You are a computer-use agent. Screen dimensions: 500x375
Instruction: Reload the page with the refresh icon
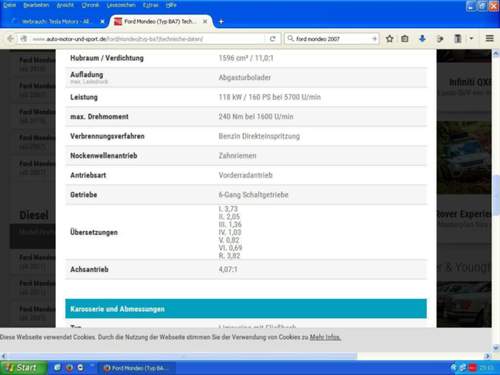pyautogui.click(x=272, y=39)
